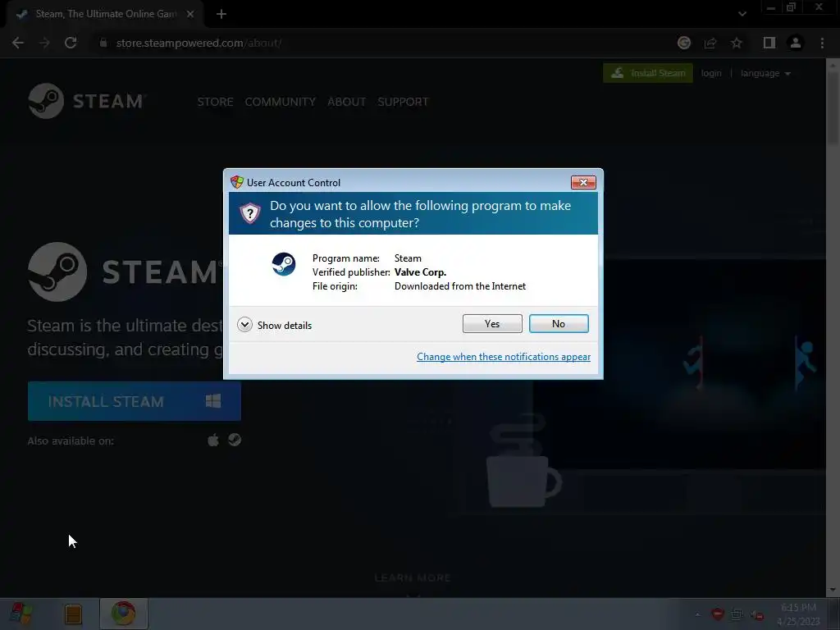Open ABOUT menu on Steam site
The height and width of the screenshot is (630, 840).
click(x=347, y=102)
